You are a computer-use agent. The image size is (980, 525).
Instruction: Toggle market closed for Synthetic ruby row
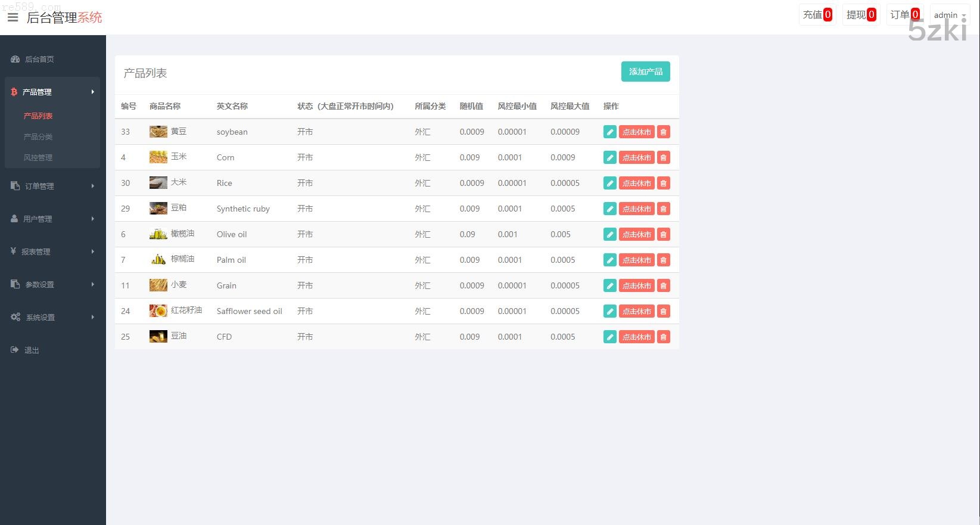[636, 209]
